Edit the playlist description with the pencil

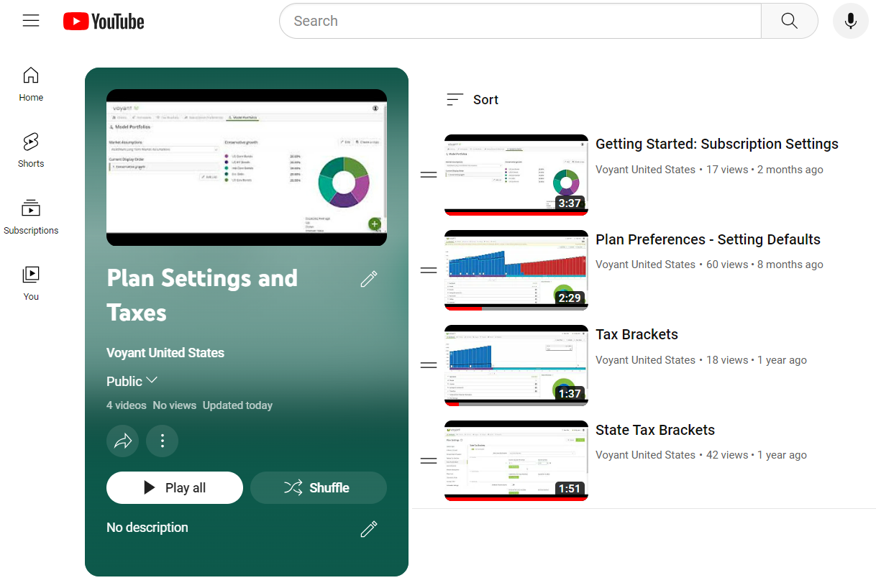pyautogui.click(x=369, y=529)
